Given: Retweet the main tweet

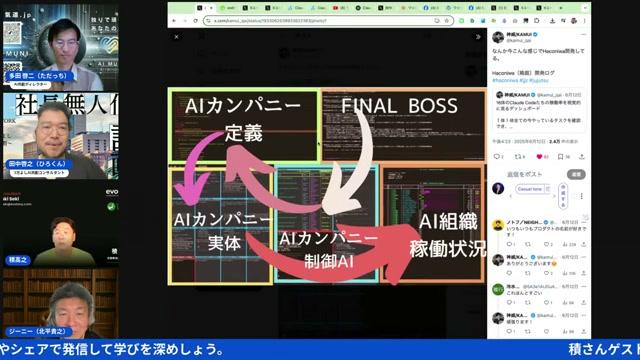Looking at the screenshot, I should 518,157.
